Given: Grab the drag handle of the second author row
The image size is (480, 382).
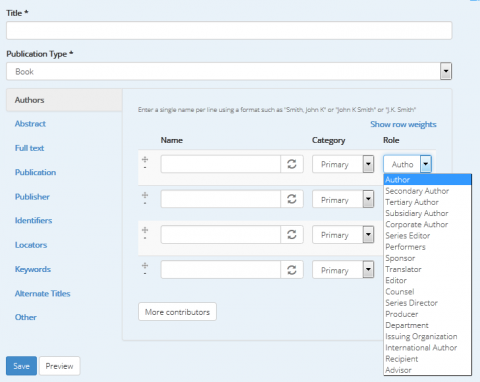Looking at the screenshot, I should point(145,195).
